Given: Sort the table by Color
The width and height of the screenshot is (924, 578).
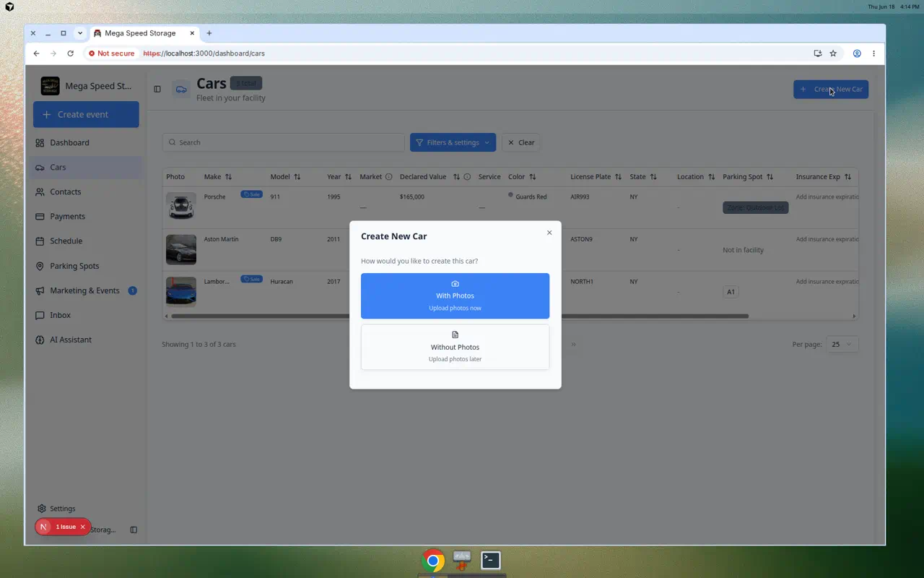Looking at the screenshot, I should pyautogui.click(x=532, y=177).
